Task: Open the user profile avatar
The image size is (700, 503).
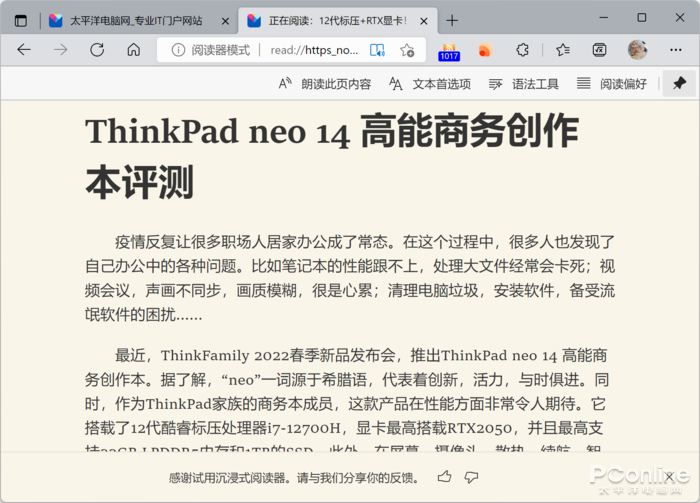Action: point(638,50)
